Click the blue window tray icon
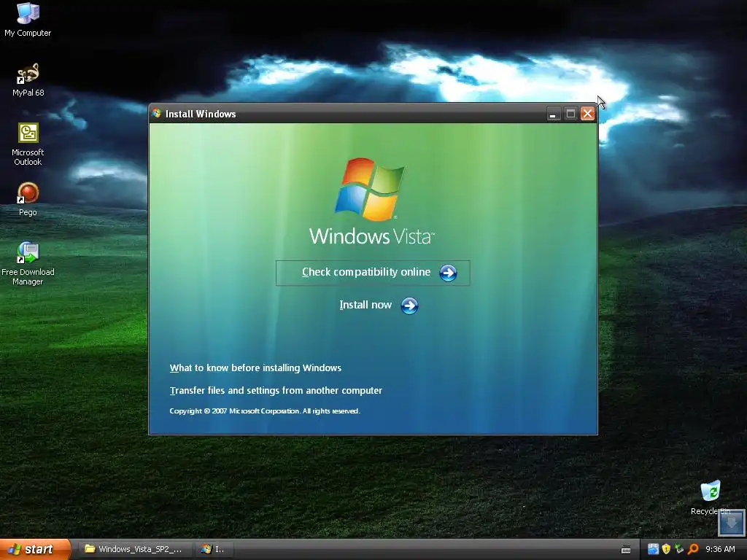This screenshot has height=560, width=747. point(653,549)
